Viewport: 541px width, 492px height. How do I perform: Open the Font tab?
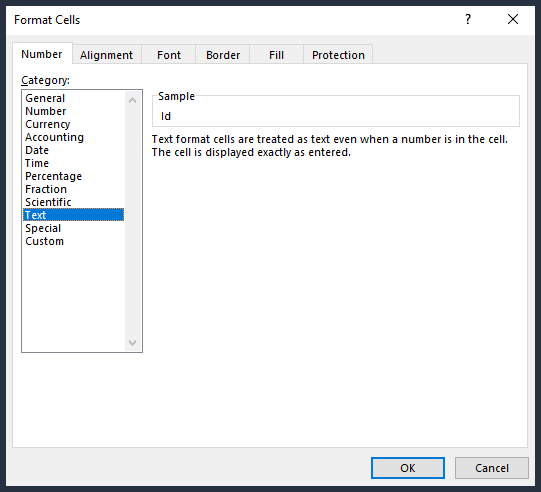coord(169,55)
